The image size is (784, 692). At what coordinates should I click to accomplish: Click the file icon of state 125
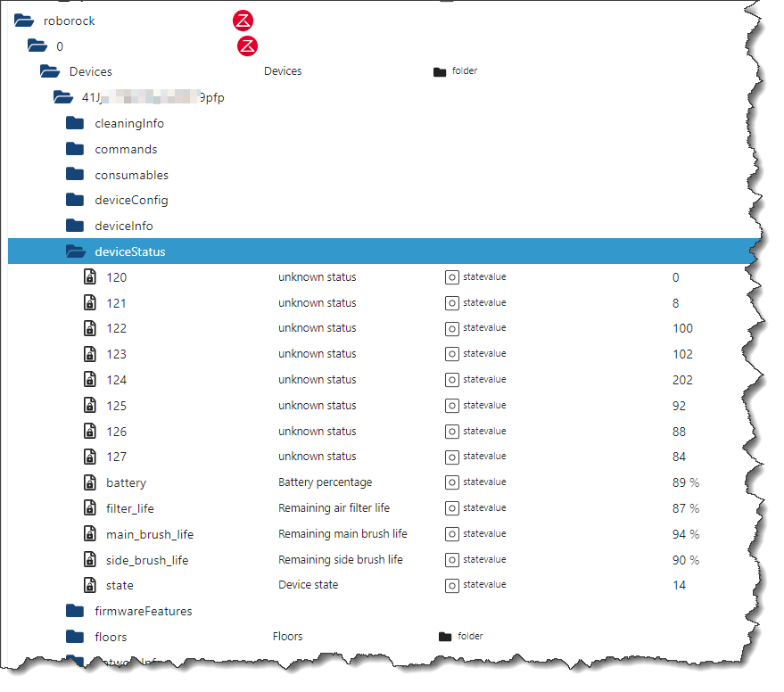89,405
